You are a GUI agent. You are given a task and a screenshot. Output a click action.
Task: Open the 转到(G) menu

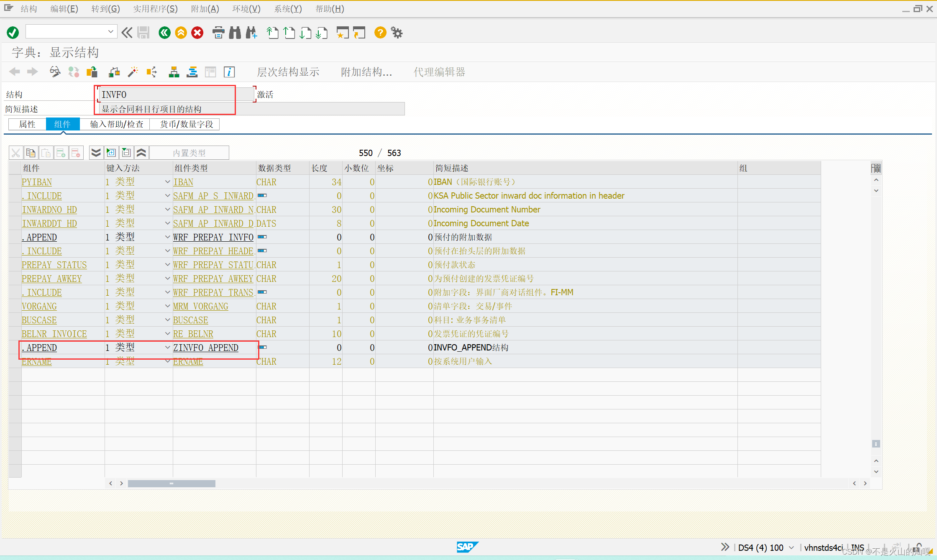(105, 8)
